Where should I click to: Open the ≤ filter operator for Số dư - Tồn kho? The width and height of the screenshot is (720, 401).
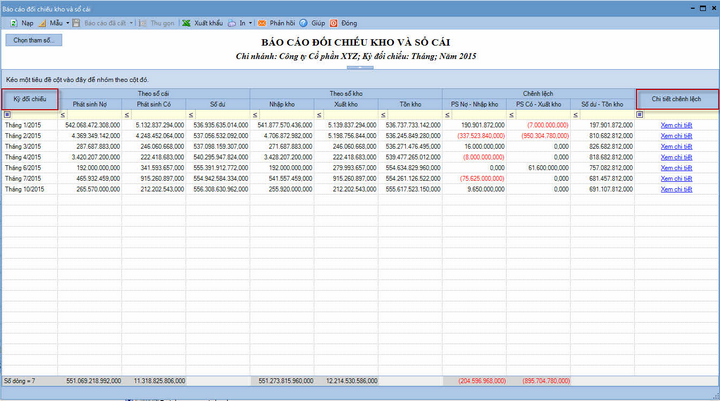pos(575,115)
